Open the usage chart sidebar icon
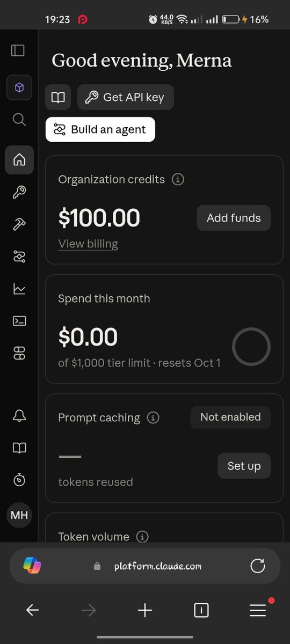This screenshot has height=644, width=290. point(19,289)
